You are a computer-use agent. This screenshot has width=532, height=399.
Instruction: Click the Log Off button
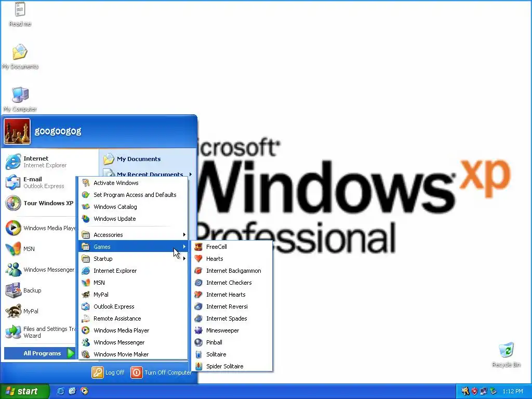[x=108, y=373]
